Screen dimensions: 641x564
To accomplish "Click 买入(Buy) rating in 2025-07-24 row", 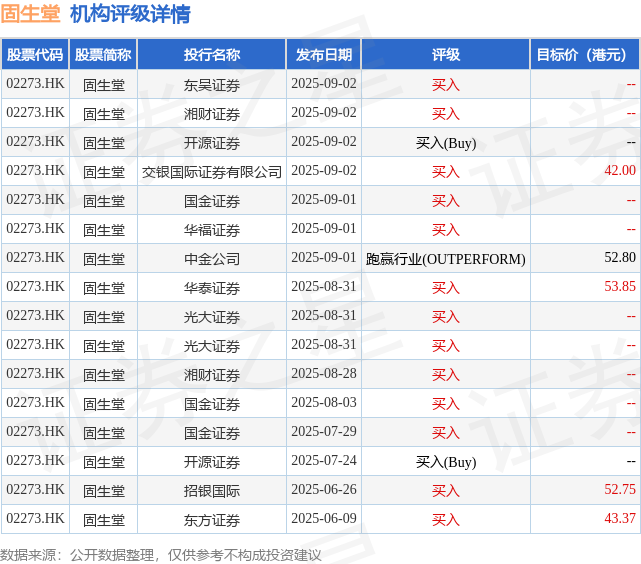I will click(x=446, y=462).
